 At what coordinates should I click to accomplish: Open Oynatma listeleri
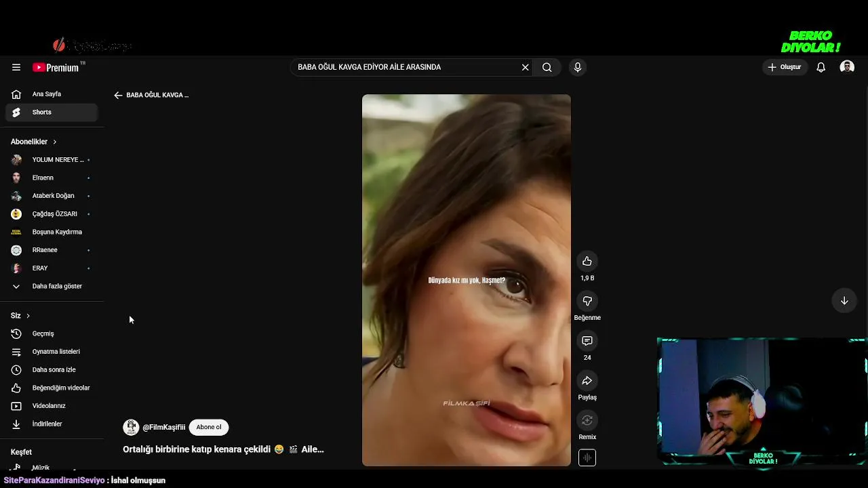click(52, 352)
